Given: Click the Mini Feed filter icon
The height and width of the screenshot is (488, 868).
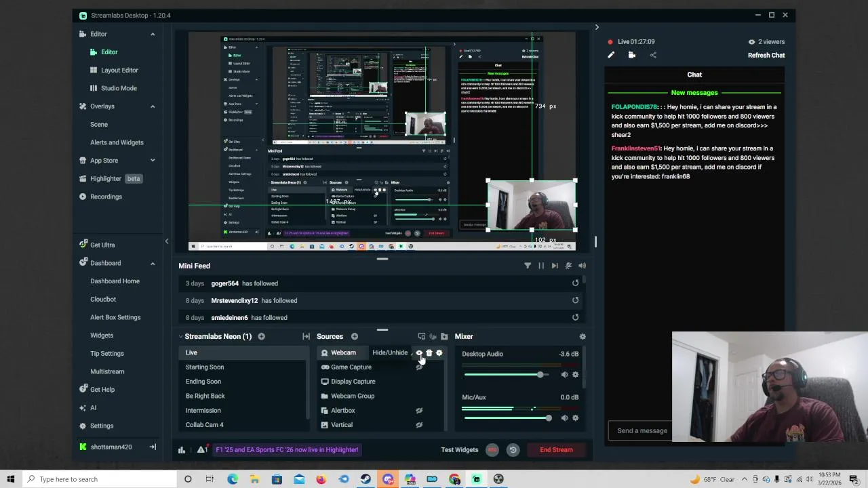Looking at the screenshot, I should pyautogui.click(x=528, y=266).
